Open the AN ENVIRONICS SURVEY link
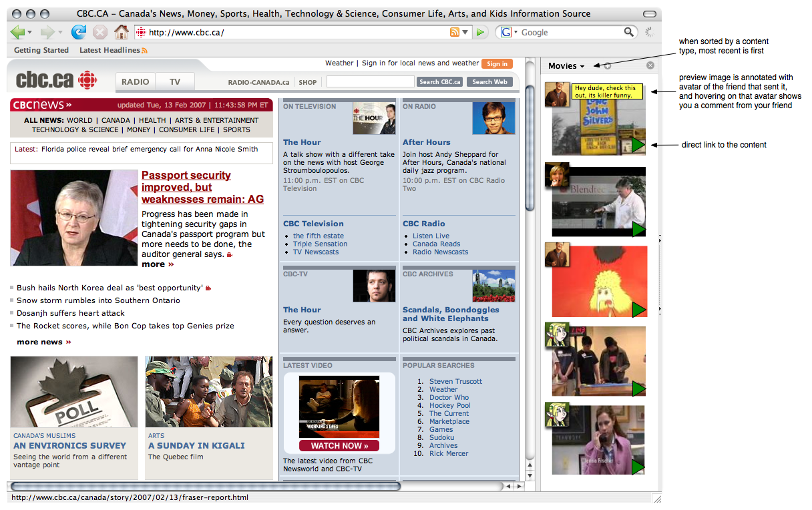The height and width of the screenshot is (510, 812). (x=69, y=445)
